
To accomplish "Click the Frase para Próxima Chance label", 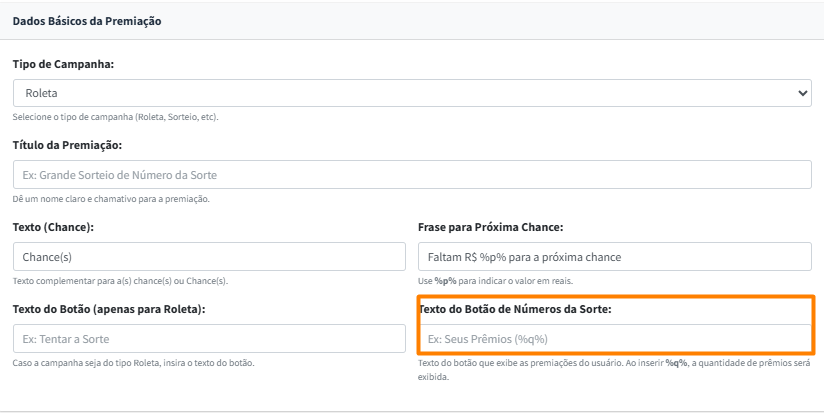I will coord(490,228).
